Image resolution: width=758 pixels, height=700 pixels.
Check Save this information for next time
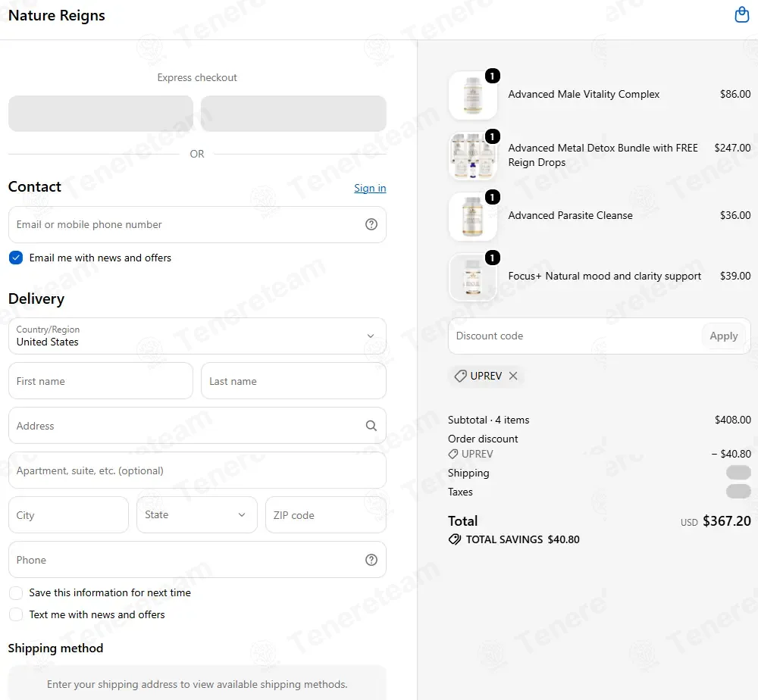(x=16, y=592)
